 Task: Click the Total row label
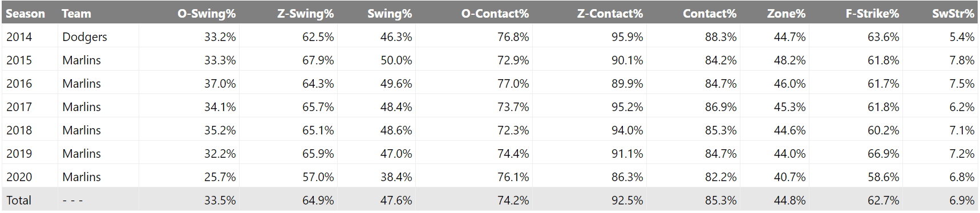click(19, 200)
